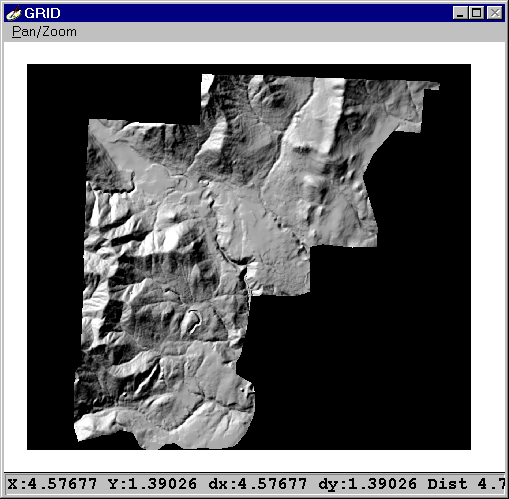Click the white margin above the map canvas
The width and height of the screenshot is (509, 499).
254,53
